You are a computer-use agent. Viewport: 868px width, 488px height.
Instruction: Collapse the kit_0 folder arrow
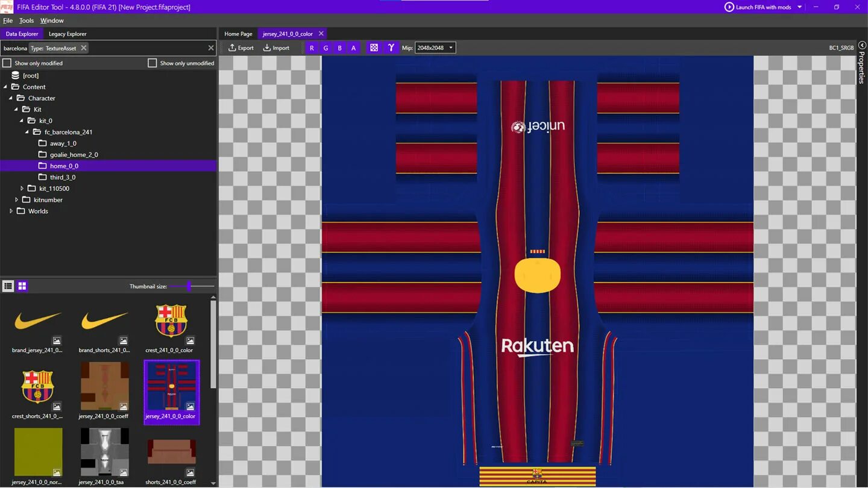(22, 120)
